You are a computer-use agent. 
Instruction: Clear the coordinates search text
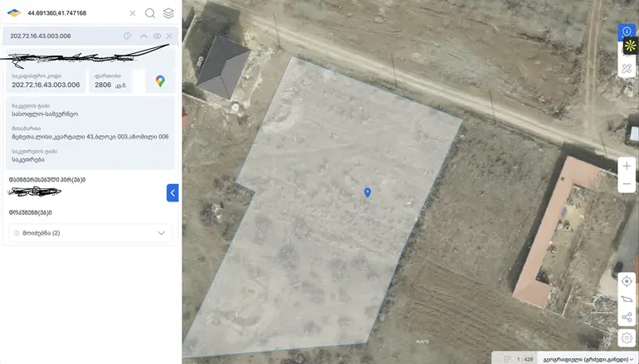pyautogui.click(x=133, y=13)
